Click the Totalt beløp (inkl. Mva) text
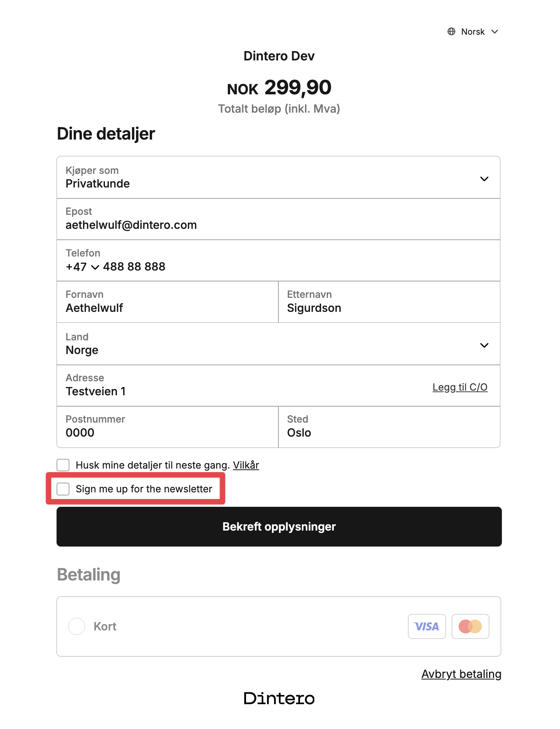 (279, 109)
